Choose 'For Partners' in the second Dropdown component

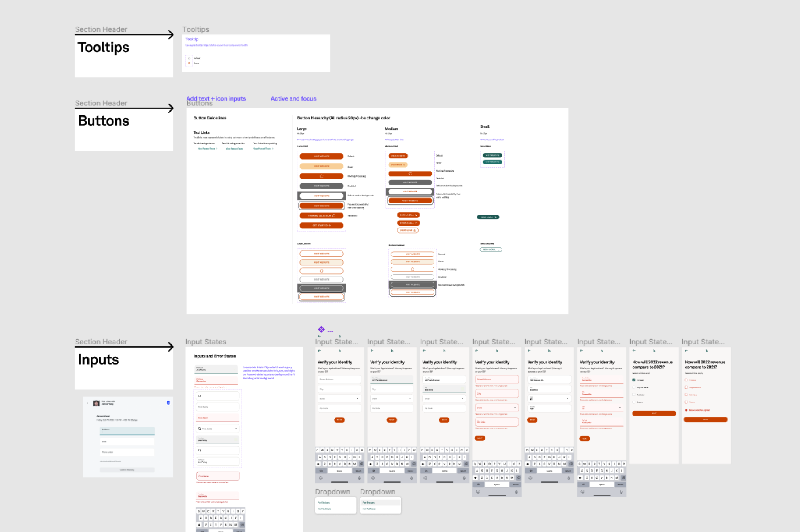(x=369, y=509)
